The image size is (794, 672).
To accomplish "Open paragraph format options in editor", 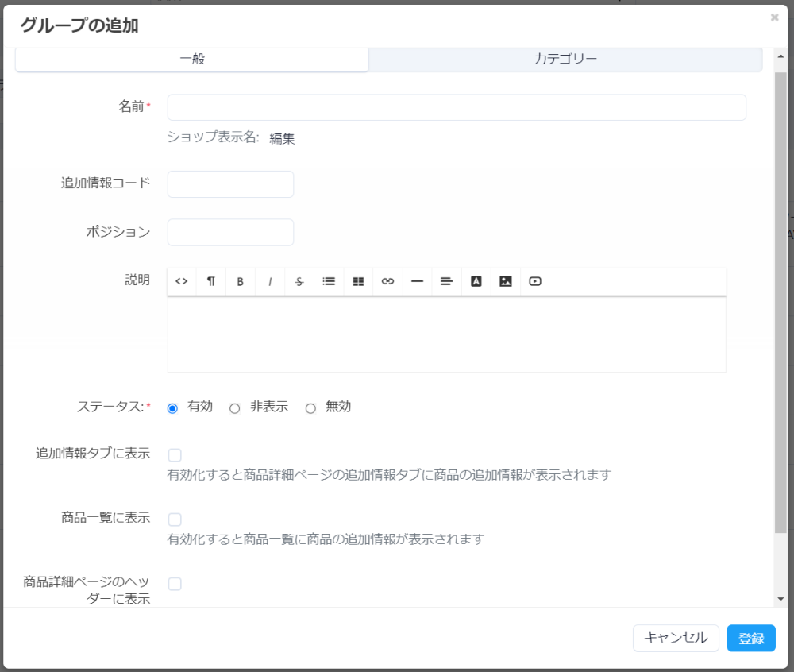I will coord(211,281).
